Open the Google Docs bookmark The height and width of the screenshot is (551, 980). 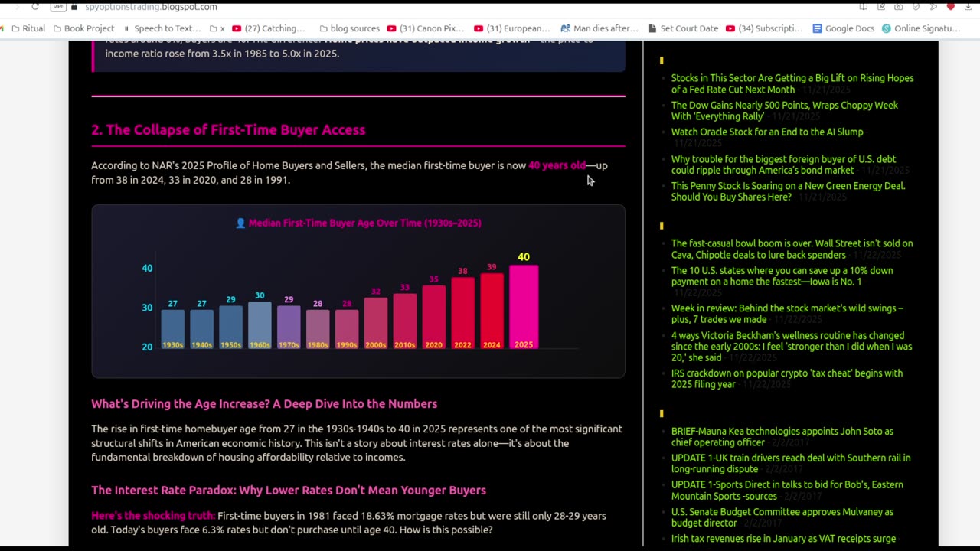[843, 28]
